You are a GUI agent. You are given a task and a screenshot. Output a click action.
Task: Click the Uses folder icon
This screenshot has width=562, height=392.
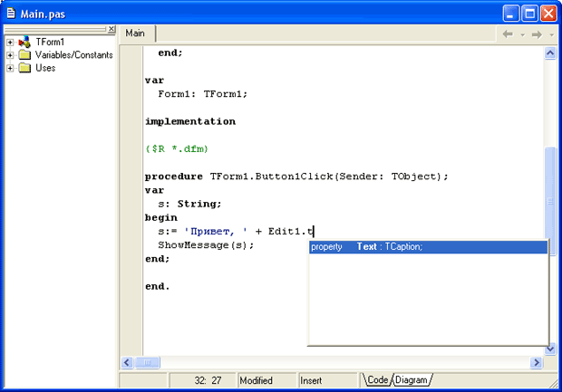click(24, 68)
